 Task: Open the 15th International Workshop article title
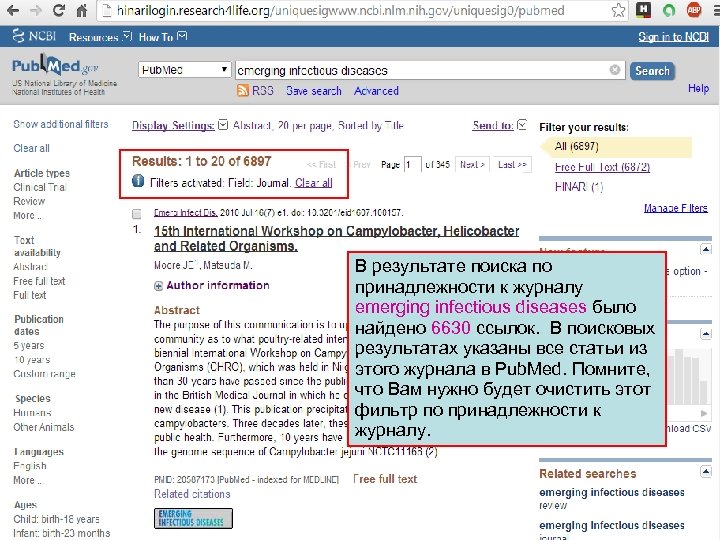click(x=337, y=238)
